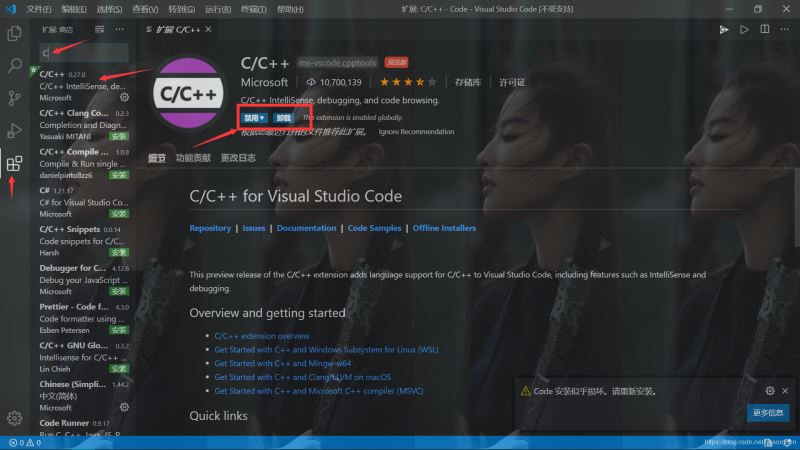The image size is (800, 450).
Task: Select the 扩展 C/C++ editor tab
Action: coord(178,30)
